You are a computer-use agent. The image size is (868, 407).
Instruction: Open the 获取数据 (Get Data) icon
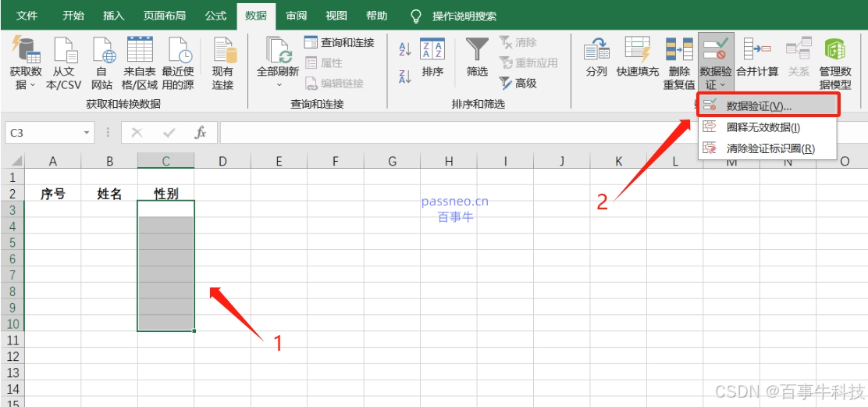tap(26, 51)
